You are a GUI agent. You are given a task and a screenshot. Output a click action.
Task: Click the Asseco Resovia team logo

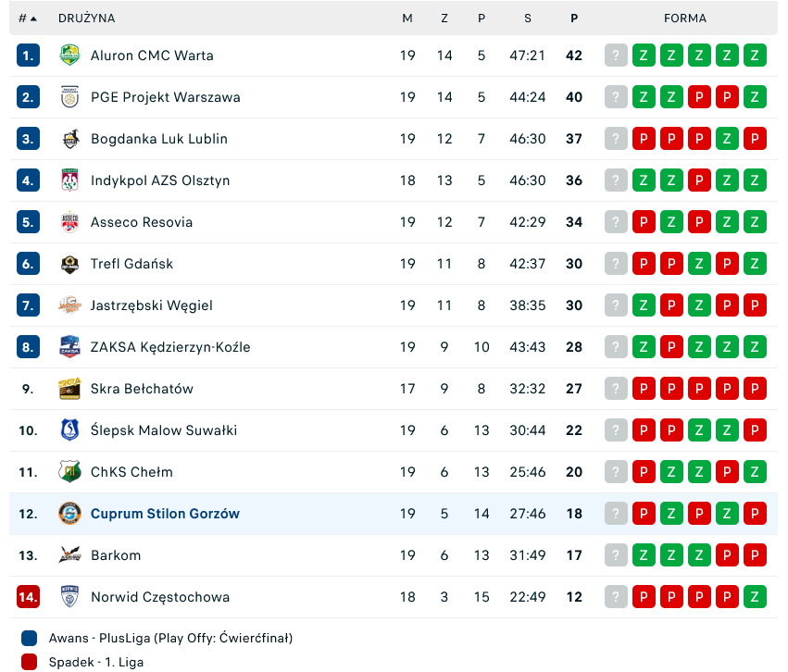point(69,222)
